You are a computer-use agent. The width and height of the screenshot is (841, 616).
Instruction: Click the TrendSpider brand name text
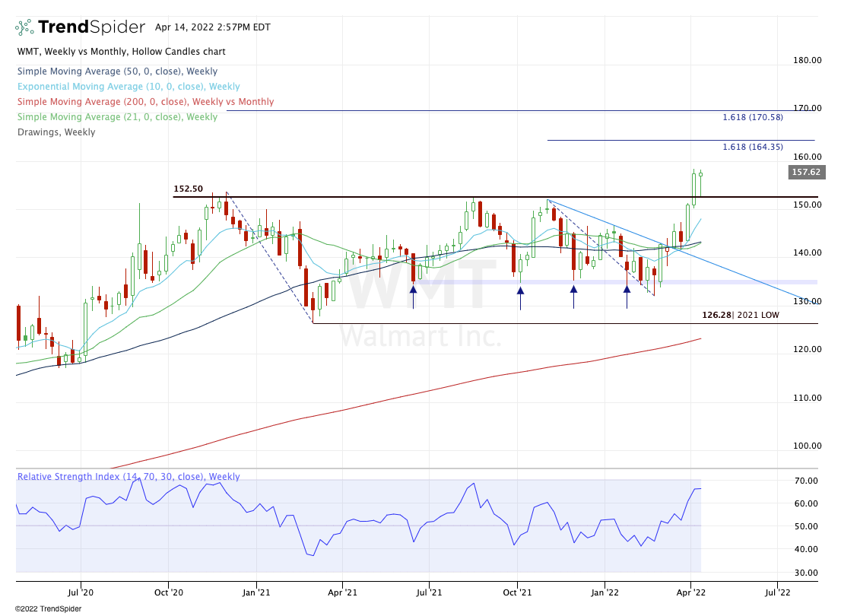pyautogui.click(x=92, y=27)
